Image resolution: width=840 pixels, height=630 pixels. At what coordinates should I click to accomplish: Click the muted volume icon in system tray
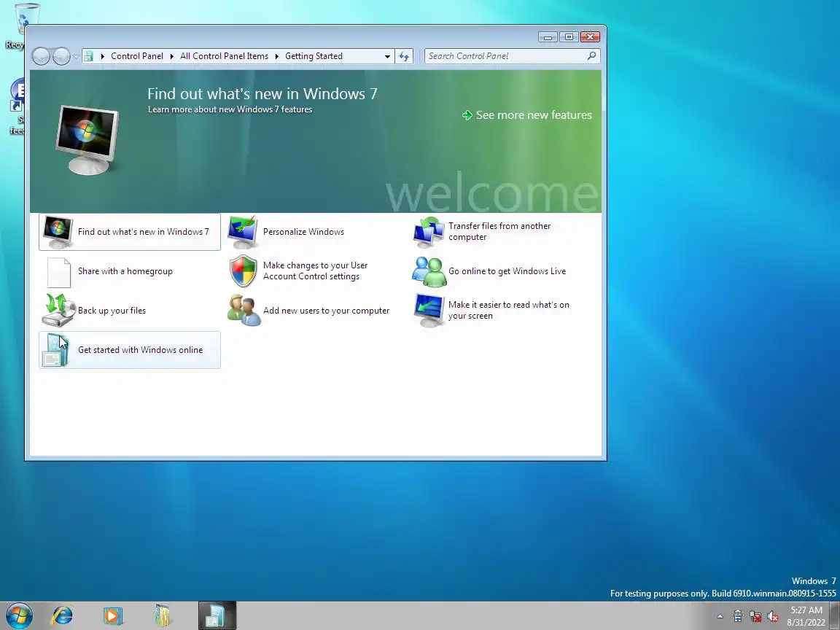point(772,617)
